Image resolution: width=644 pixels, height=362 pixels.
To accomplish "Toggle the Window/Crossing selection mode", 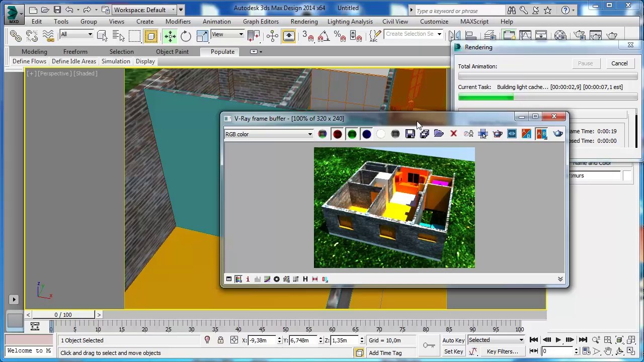I will tap(150, 36).
